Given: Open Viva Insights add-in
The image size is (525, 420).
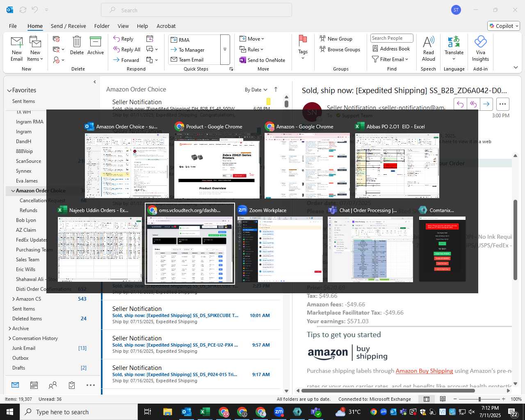Looking at the screenshot, I should pyautogui.click(x=480, y=48).
